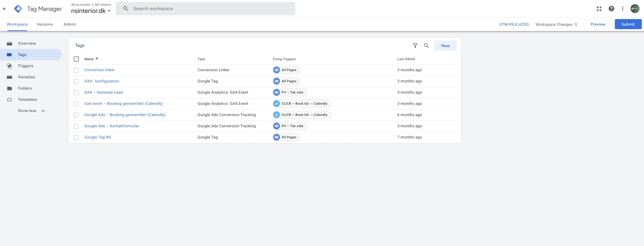Click the Tags sidebar label icon

10,55
